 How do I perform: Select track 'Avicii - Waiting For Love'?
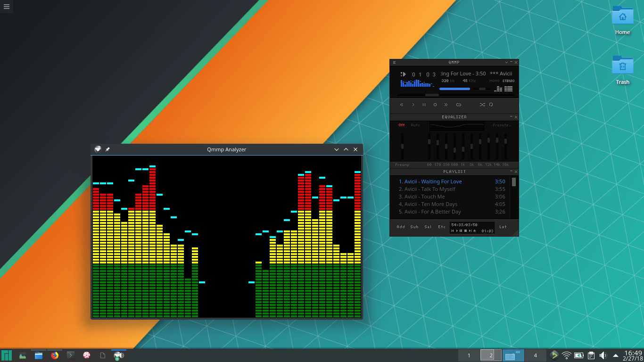452,181
